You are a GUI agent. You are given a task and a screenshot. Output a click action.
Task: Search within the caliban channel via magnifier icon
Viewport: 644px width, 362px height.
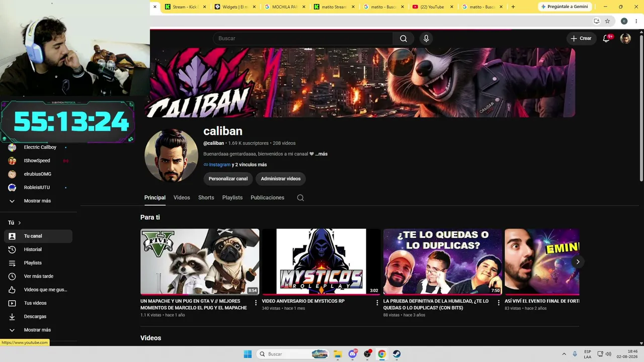click(x=300, y=198)
